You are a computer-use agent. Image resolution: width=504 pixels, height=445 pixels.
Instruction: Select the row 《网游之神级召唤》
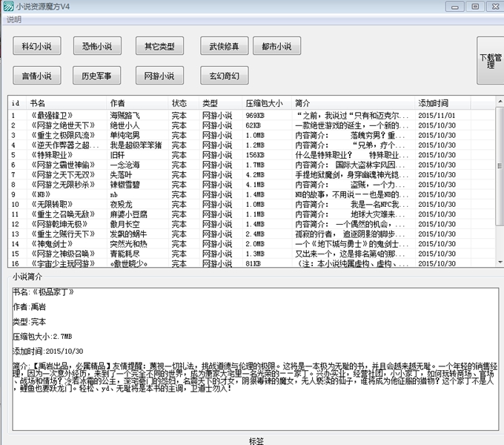click(x=251, y=254)
